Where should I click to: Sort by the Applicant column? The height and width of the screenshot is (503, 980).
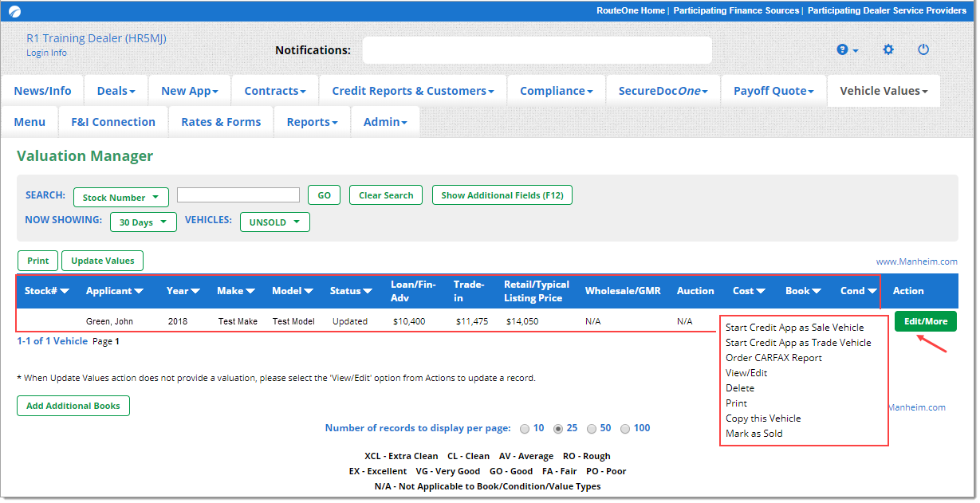(115, 291)
